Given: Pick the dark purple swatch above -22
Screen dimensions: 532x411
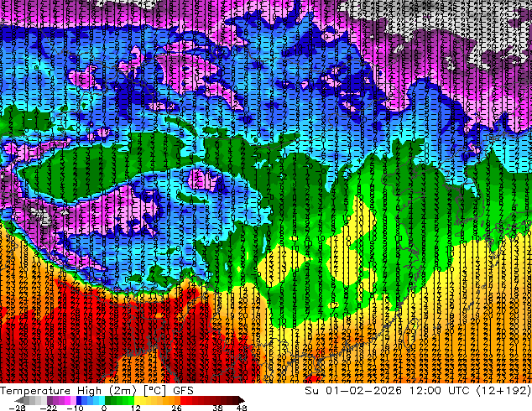Looking at the screenshot, I should [x=50, y=400].
